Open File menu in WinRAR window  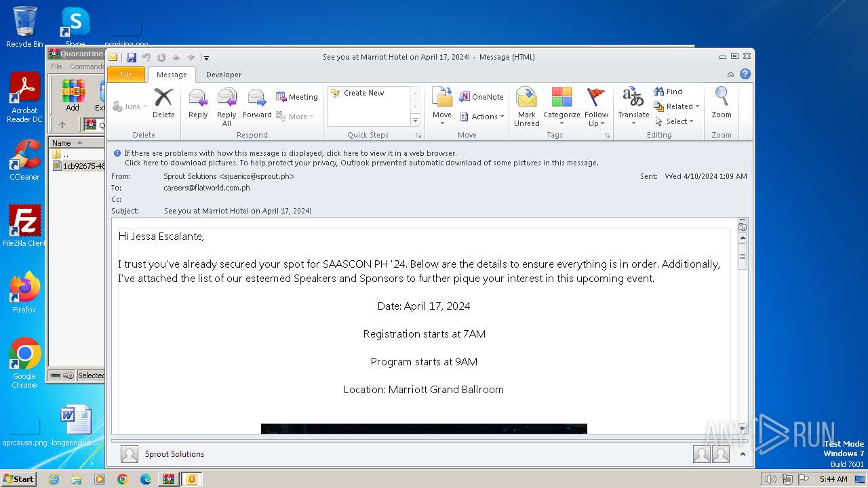tap(56, 66)
